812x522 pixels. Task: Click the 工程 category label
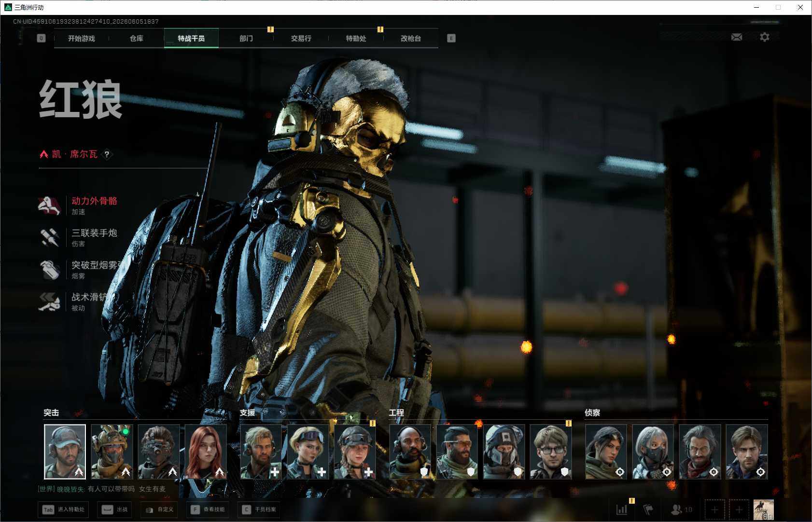tap(397, 413)
